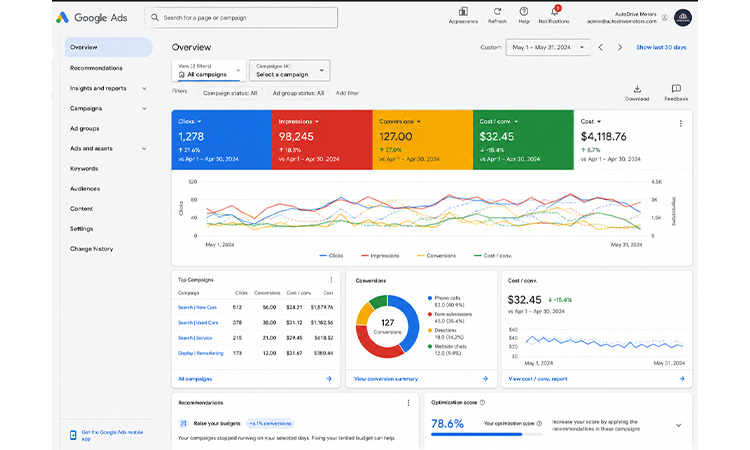Click the conversions donut chart

[387, 327]
